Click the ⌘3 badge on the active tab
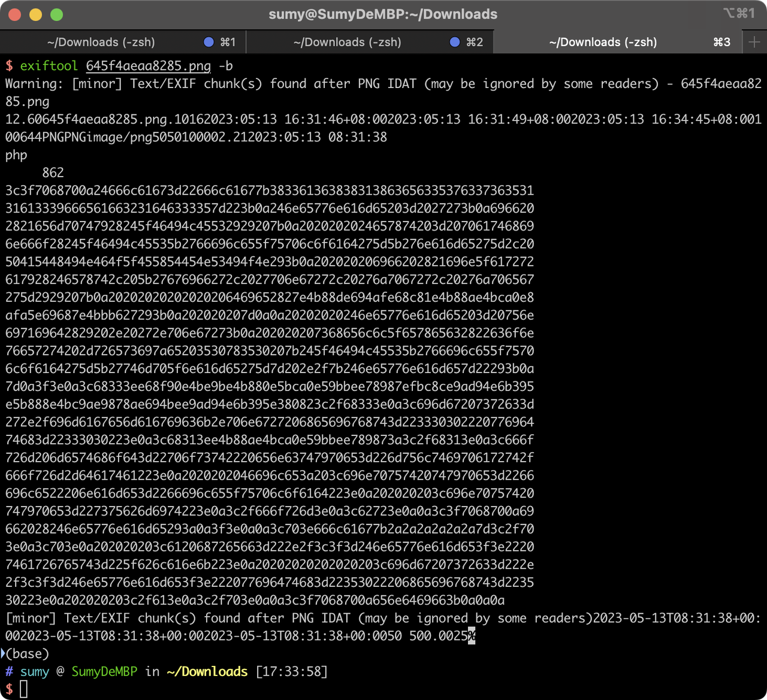This screenshot has width=767, height=700. [721, 42]
